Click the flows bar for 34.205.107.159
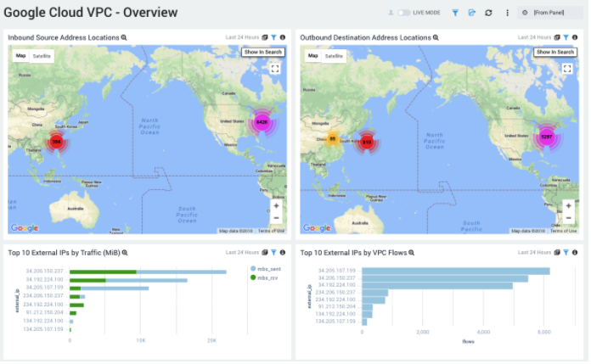This screenshot has width=591, height=364. click(x=456, y=271)
